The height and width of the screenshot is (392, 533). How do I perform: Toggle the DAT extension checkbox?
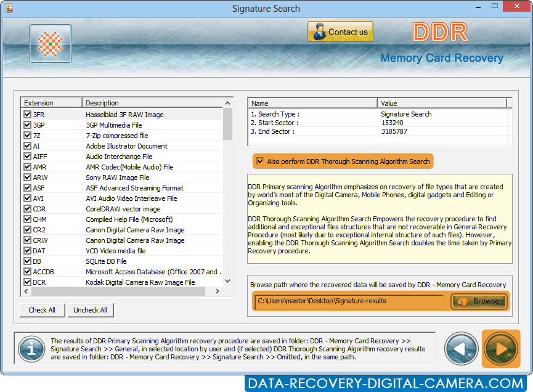(x=28, y=251)
